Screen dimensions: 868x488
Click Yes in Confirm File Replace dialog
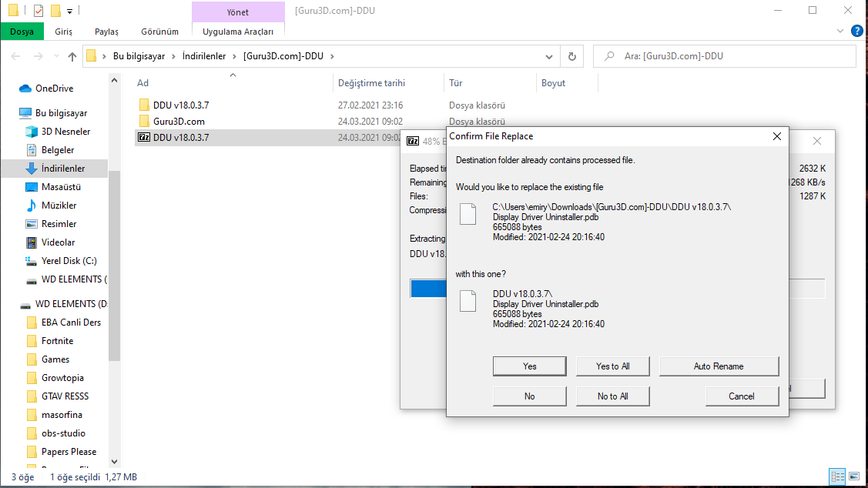coord(529,366)
